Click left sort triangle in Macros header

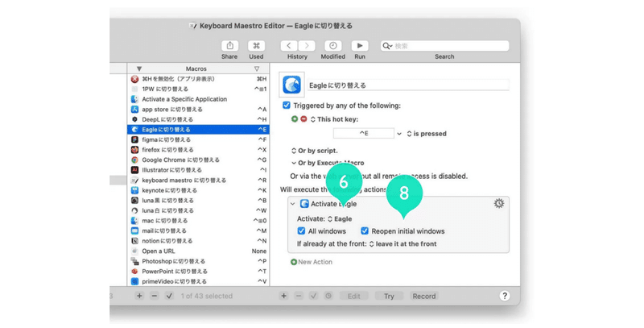point(139,69)
